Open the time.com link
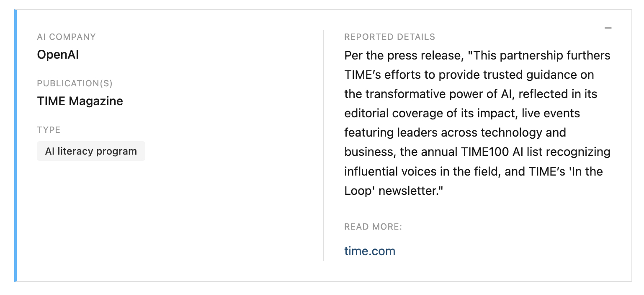Image resolution: width=644 pixels, height=295 pixels. 370,251
